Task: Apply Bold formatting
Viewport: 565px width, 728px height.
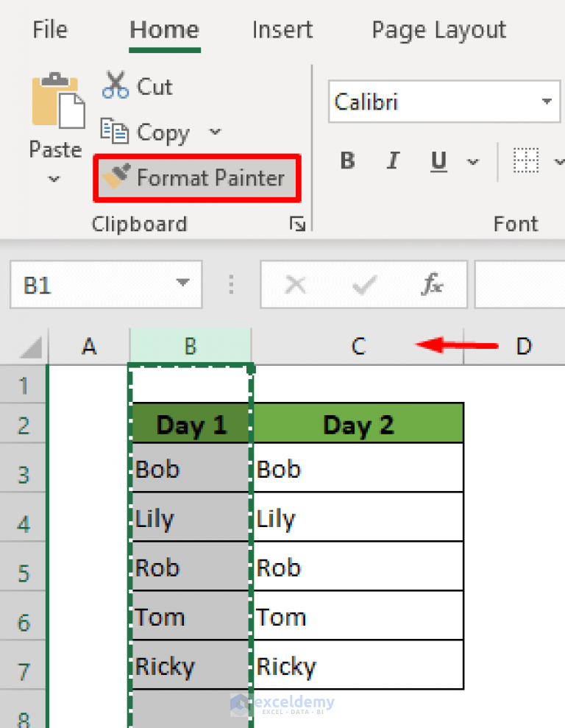Action: [x=347, y=160]
